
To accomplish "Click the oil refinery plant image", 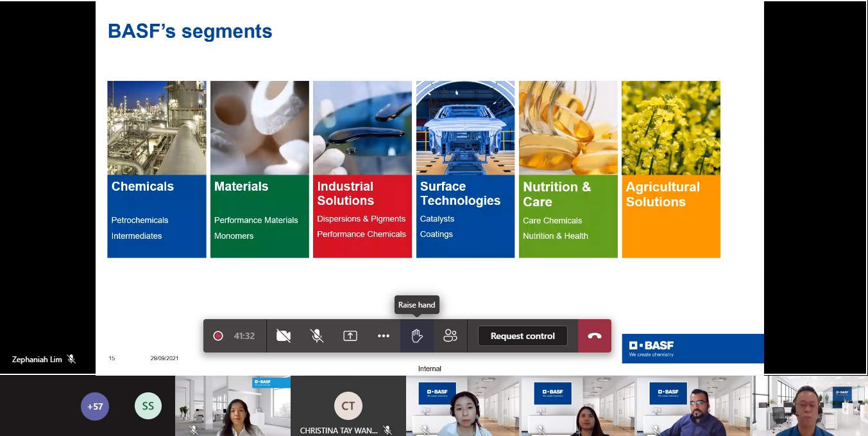I will point(157,128).
